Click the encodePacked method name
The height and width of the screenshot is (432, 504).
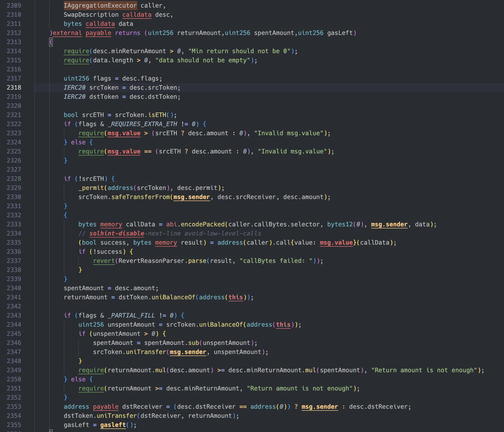tap(202, 224)
